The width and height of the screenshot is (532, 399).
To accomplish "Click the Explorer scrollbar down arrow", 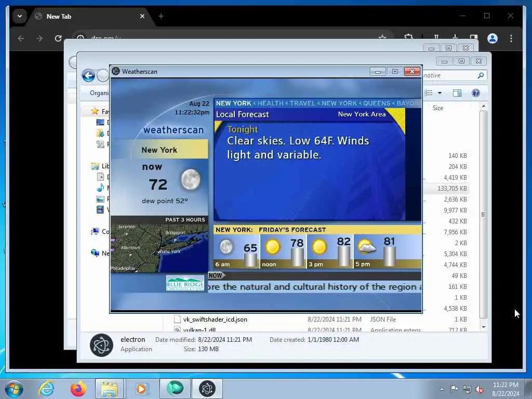I will coord(484,327).
